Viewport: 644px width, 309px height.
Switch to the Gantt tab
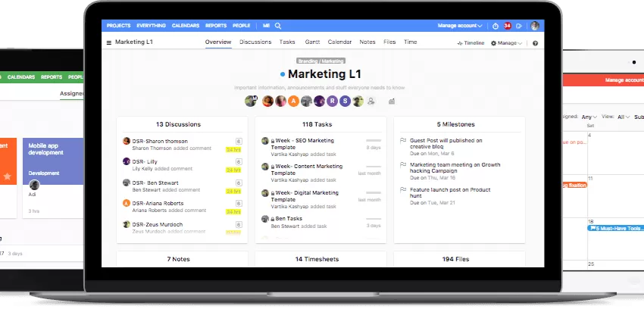[x=312, y=42]
